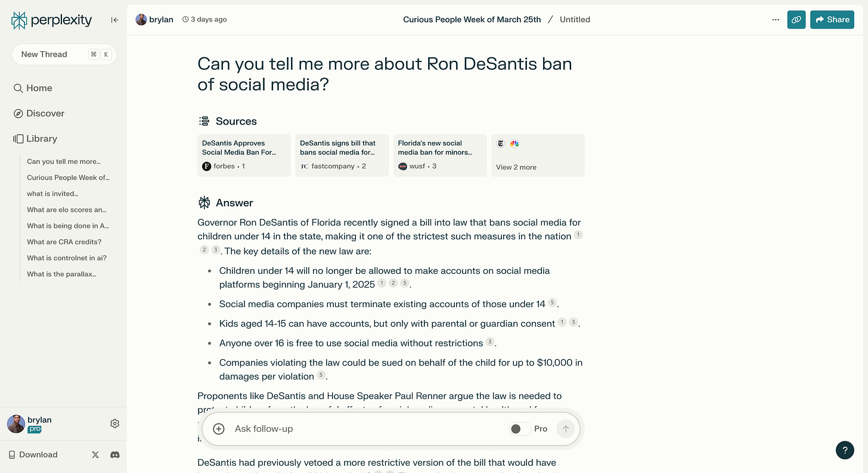Image resolution: width=868 pixels, height=473 pixels.
Task: Open thread 'What are CRA credits?'
Action: pyautogui.click(x=64, y=242)
